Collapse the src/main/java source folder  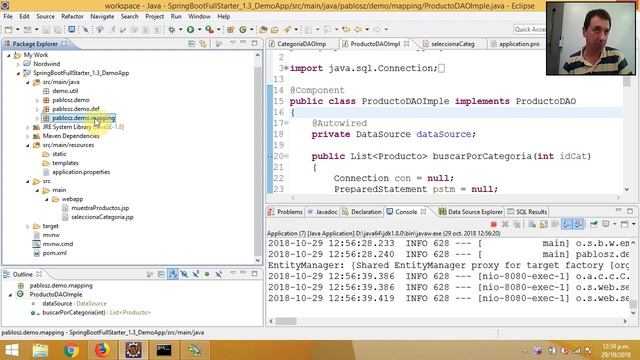point(28,82)
